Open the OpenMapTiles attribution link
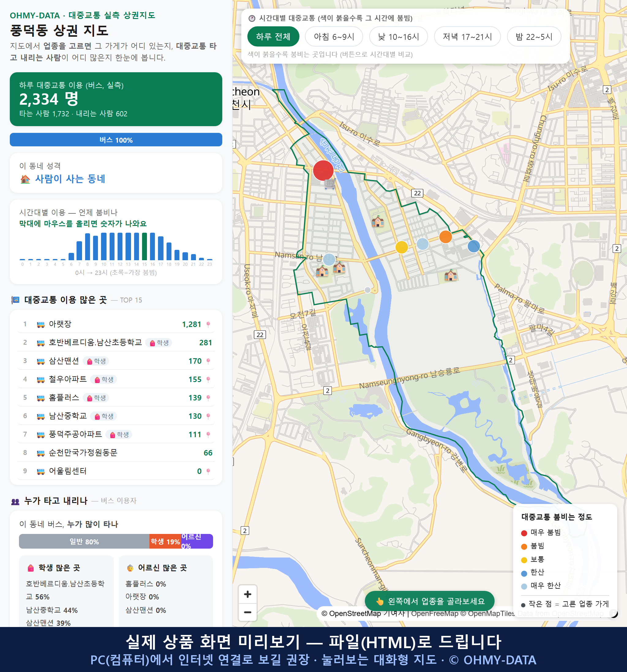 coord(488,613)
